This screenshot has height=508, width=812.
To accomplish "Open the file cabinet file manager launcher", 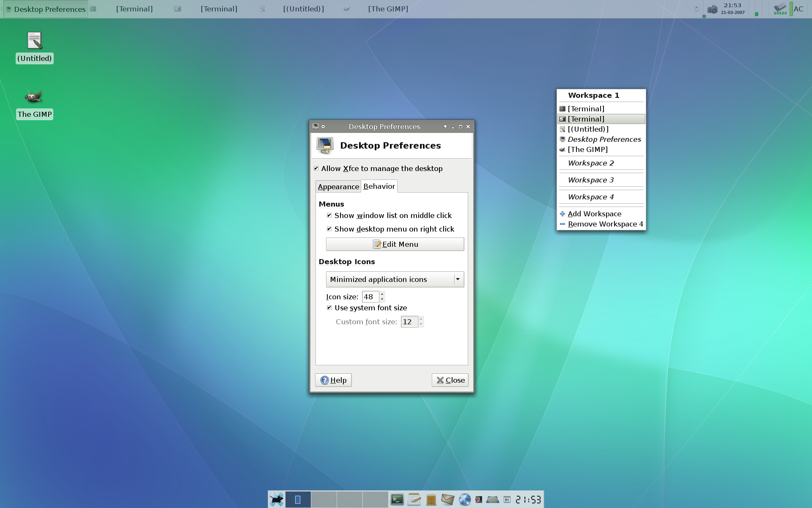I will (x=431, y=500).
